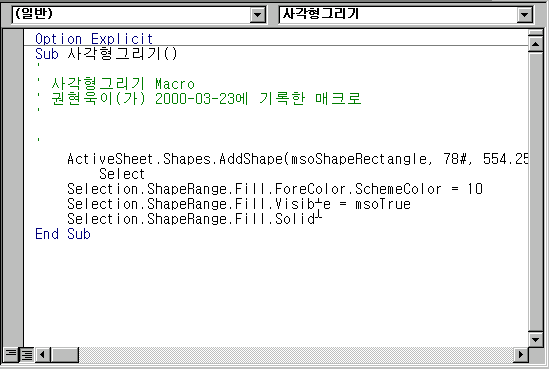The image size is (549, 369).
Task: Click the 사각형그리기 combo box text
Action: tap(321, 14)
